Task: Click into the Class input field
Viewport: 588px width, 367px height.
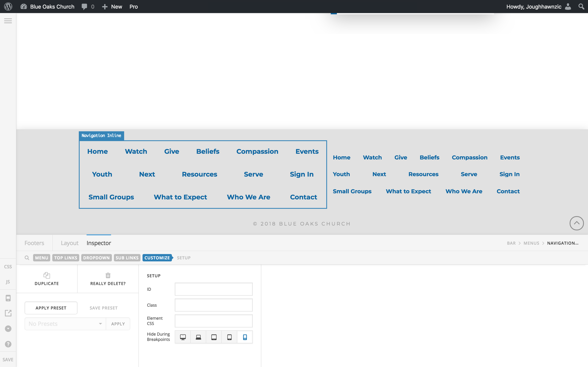Action: click(214, 305)
